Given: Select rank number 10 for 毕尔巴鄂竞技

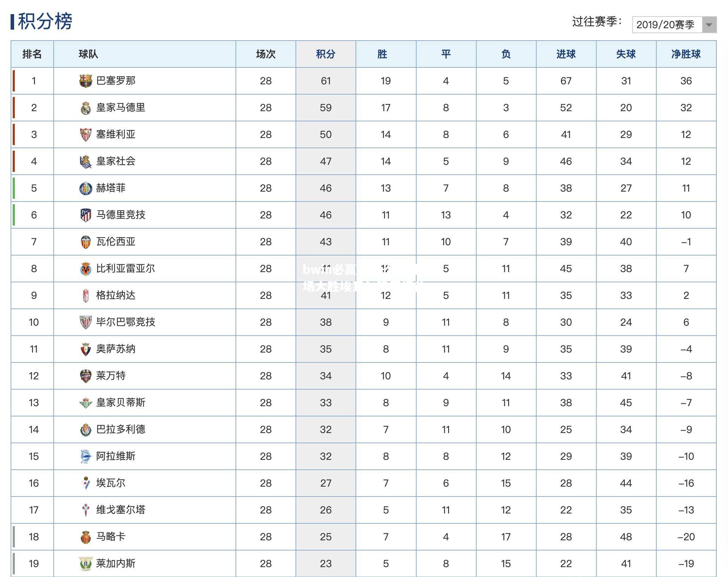Looking at the screenshot, I should click(x=34, y=322).
